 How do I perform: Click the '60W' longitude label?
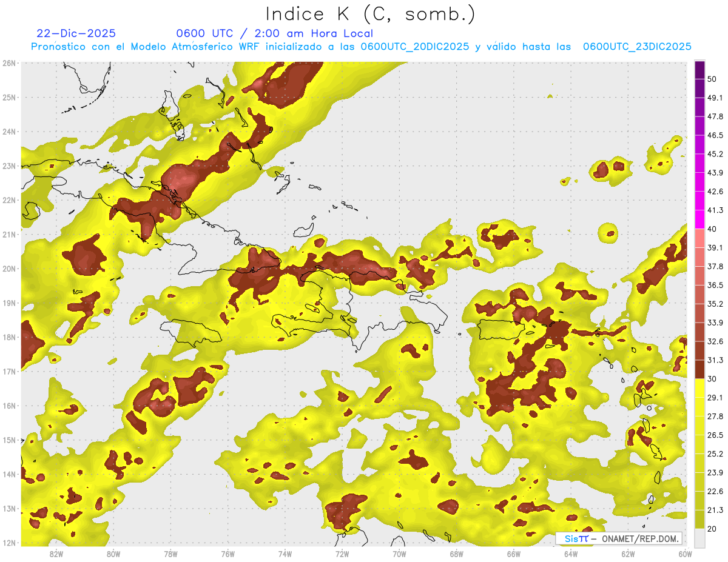[x=686, y=554]
